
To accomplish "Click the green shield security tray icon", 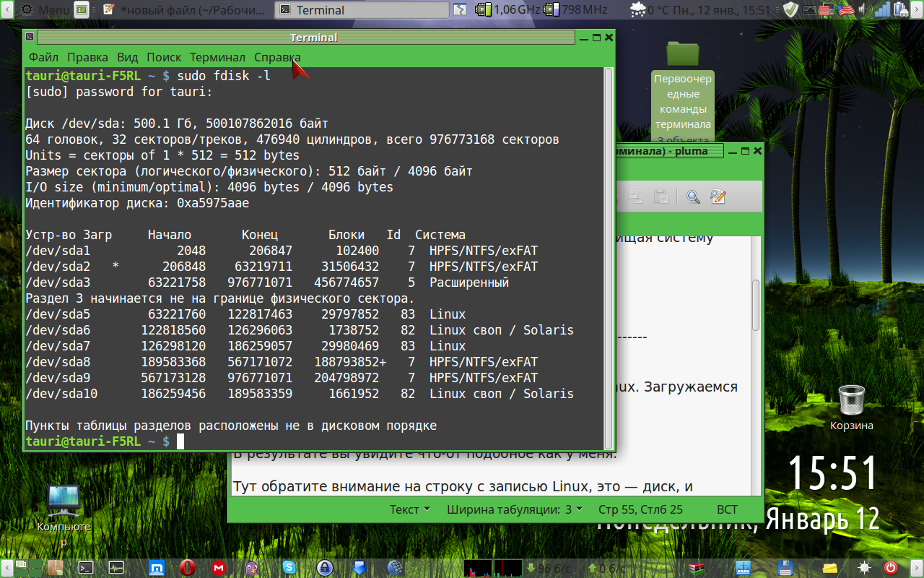I will pyautogui.click(x=790, y=10).
